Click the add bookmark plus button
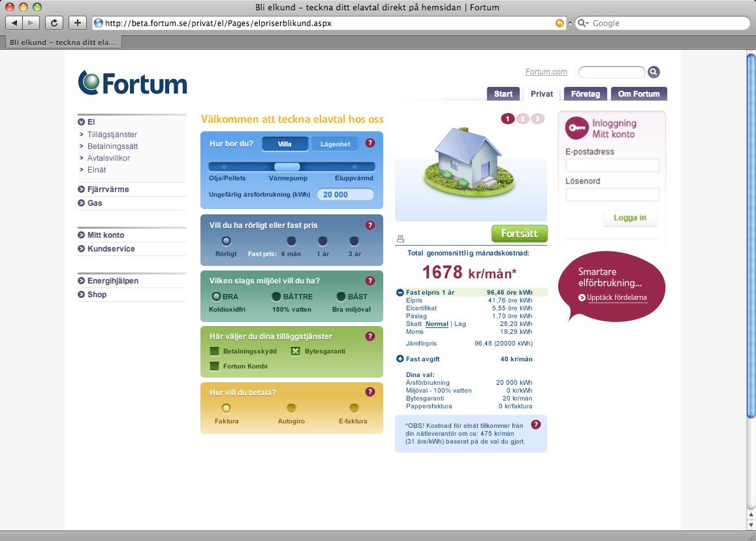Viewport: 756px width, 541px height. [x=78, y=23]
